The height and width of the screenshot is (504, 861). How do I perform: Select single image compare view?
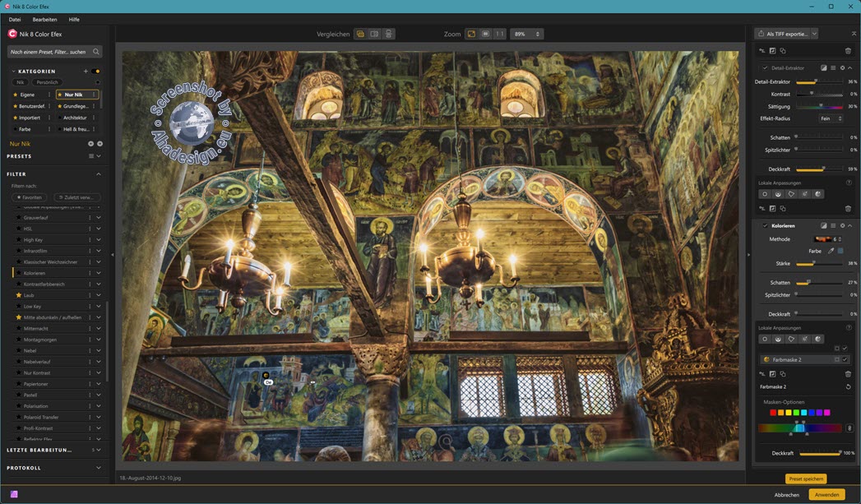click(x=360, y=34)
